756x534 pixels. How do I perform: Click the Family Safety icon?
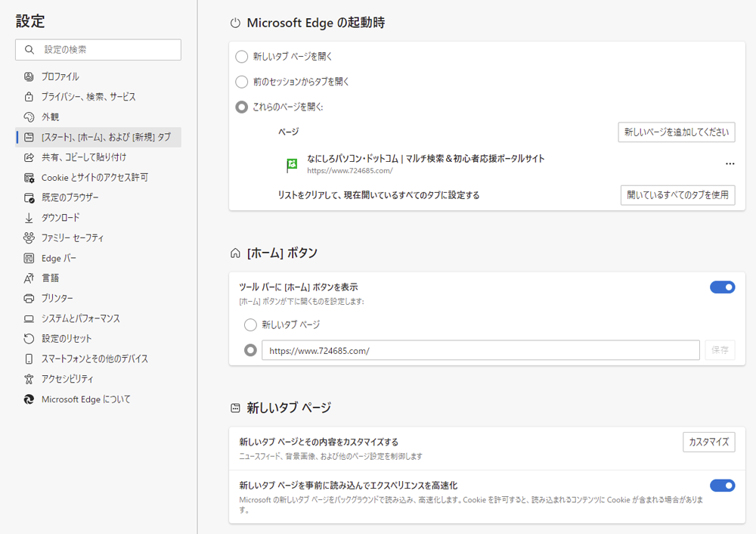click(29, 238)
